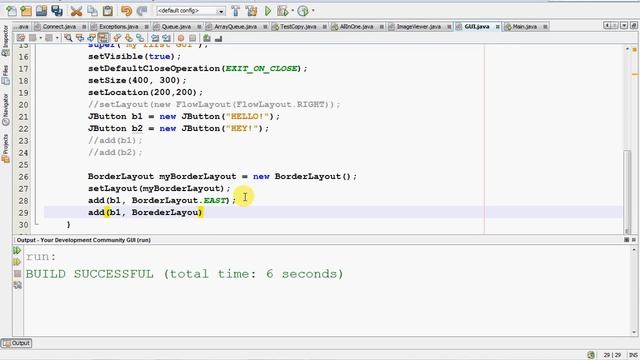
Task: Click the Output panel vertical scrollbar
Action: coord(634,291)
